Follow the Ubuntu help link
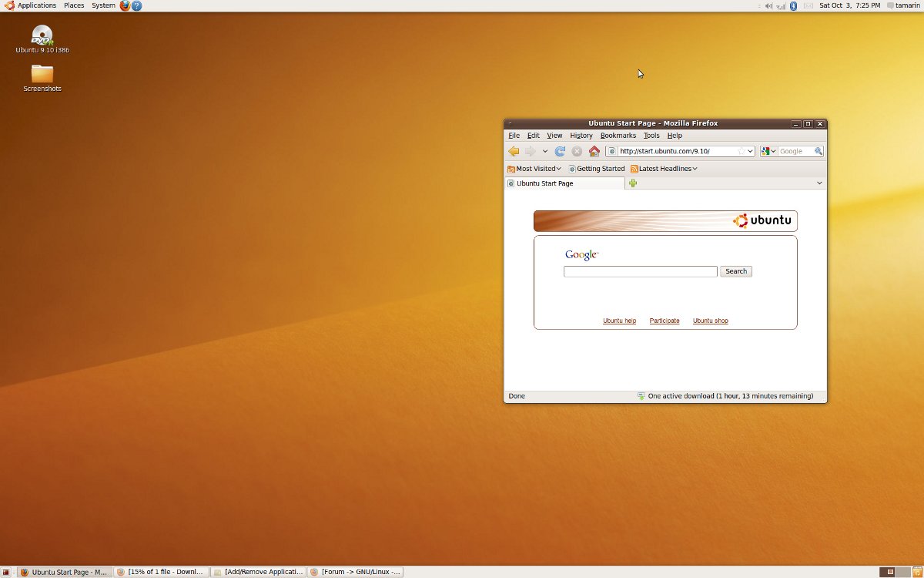Screen dimensions: 924x578 [619, 321]
